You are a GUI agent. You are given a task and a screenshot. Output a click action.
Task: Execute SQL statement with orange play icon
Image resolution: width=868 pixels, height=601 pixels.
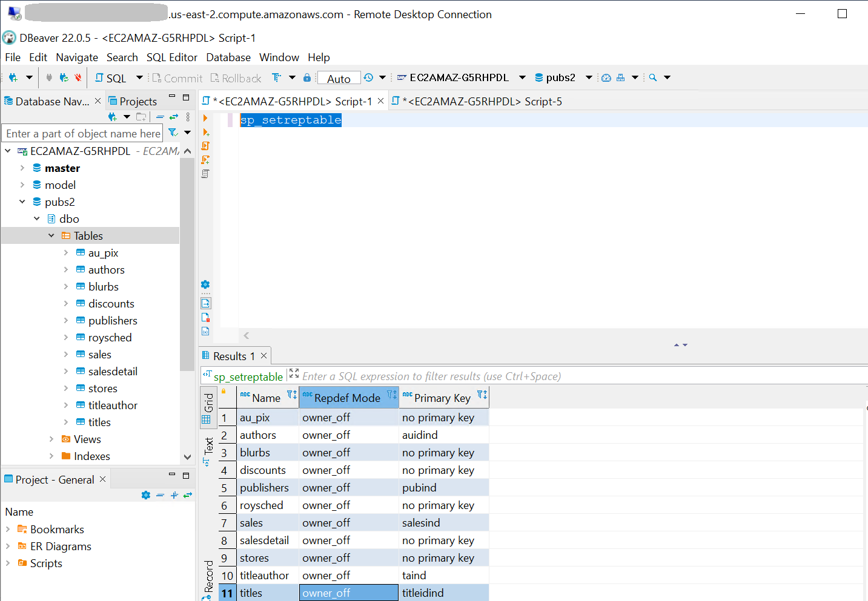(x=205, y=118)
